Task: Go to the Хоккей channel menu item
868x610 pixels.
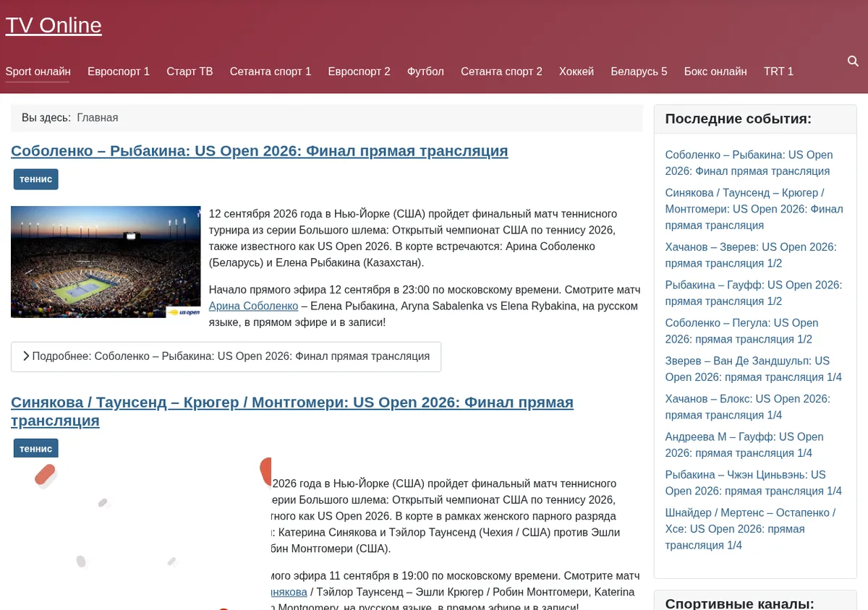Action: [576, 72]
